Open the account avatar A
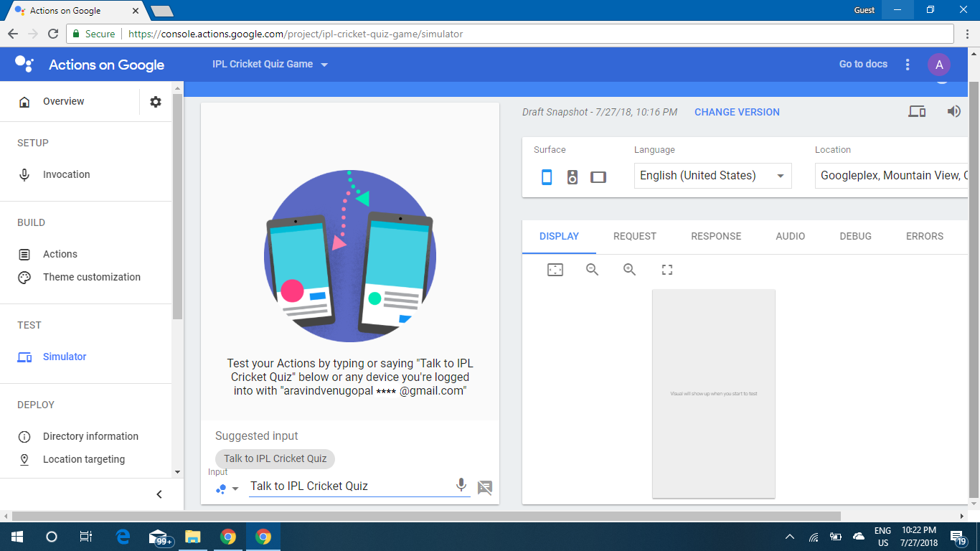 [x=939, y=65]
